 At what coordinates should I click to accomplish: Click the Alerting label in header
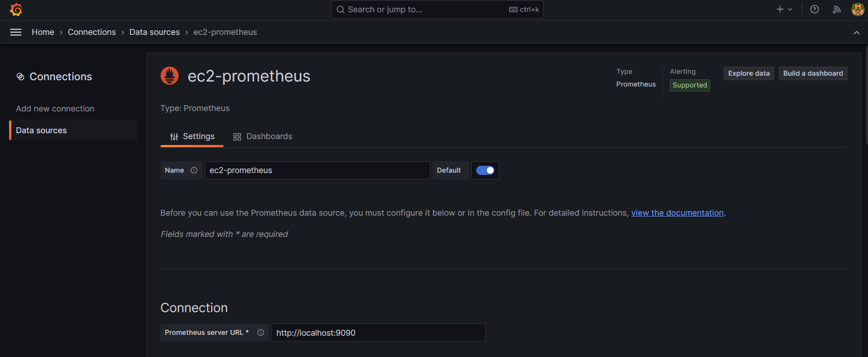[x=683, y=72]
